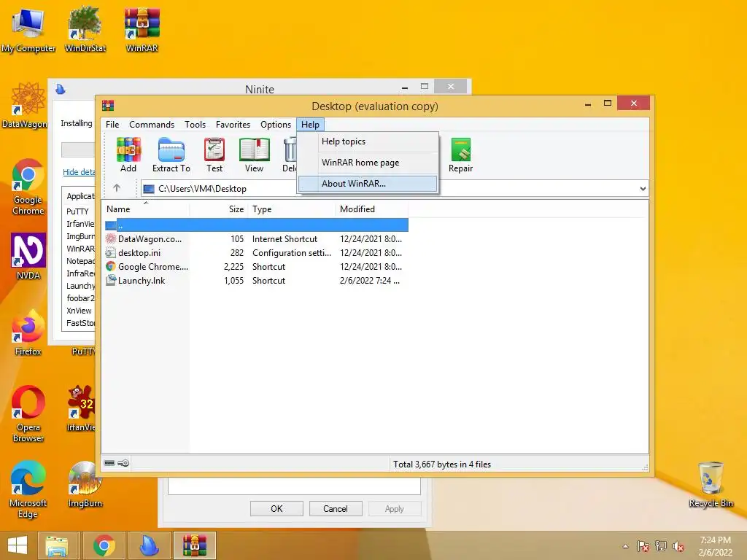747x560 pixels.
Task: Click the network tray icon
Action: click(661, 546)
